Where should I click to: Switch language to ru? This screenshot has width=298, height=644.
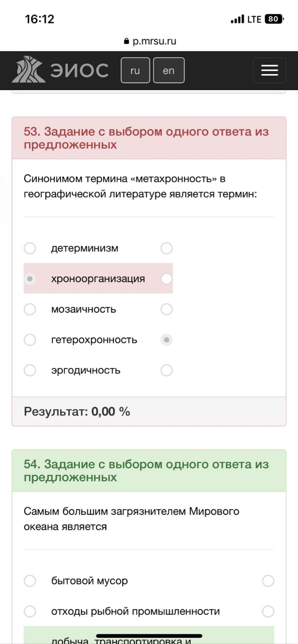point(135,70)
